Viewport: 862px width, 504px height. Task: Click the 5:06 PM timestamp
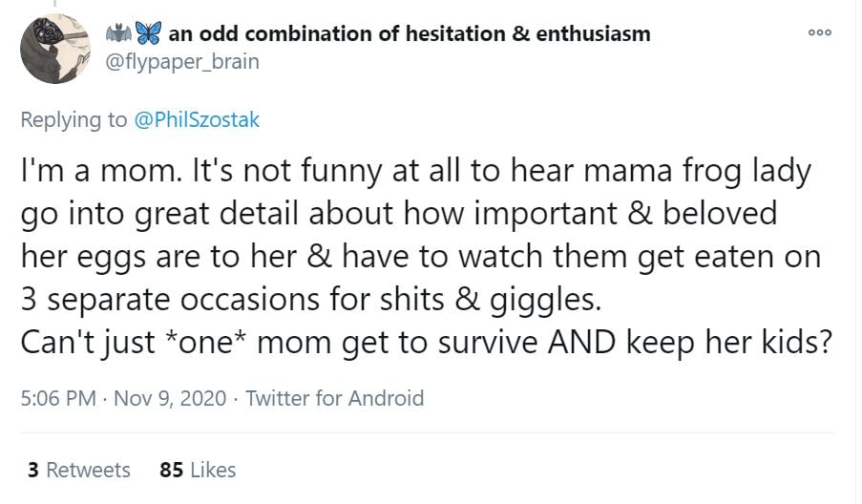point(57,397)
